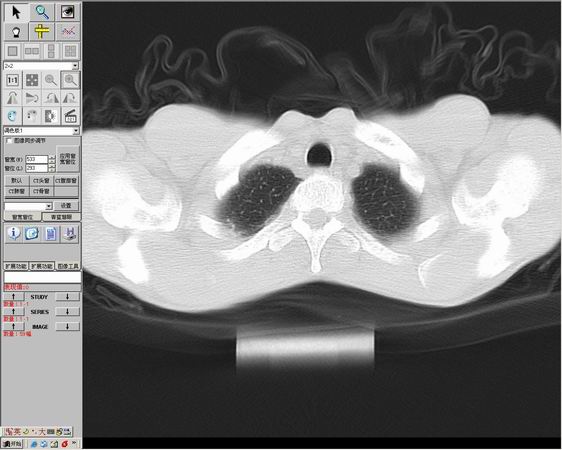562x450 pixels.
Task: Open the image information icon
Action: 14,234
